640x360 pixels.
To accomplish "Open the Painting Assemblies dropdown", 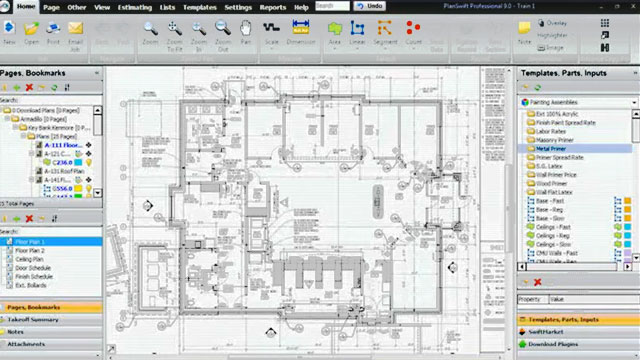I will pos(634,102).
